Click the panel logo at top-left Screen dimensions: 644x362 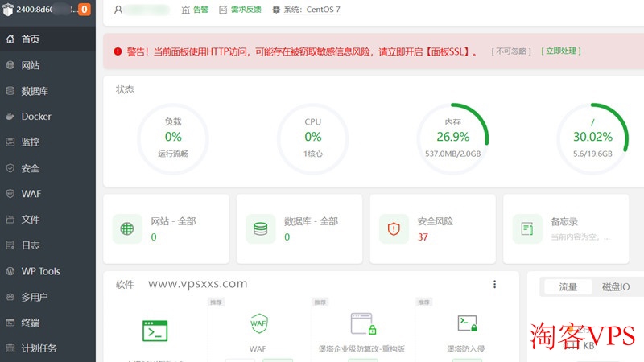tap(8, 10)
